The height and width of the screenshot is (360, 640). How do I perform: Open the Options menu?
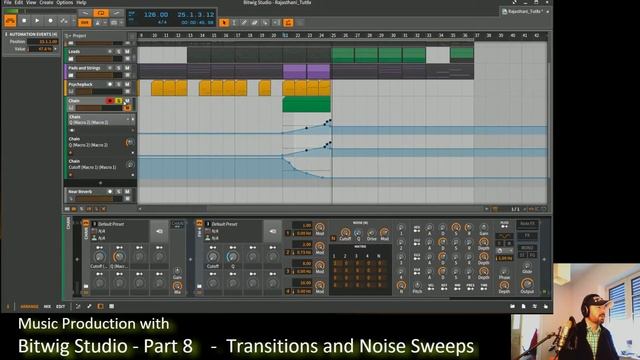coord(65,2)
